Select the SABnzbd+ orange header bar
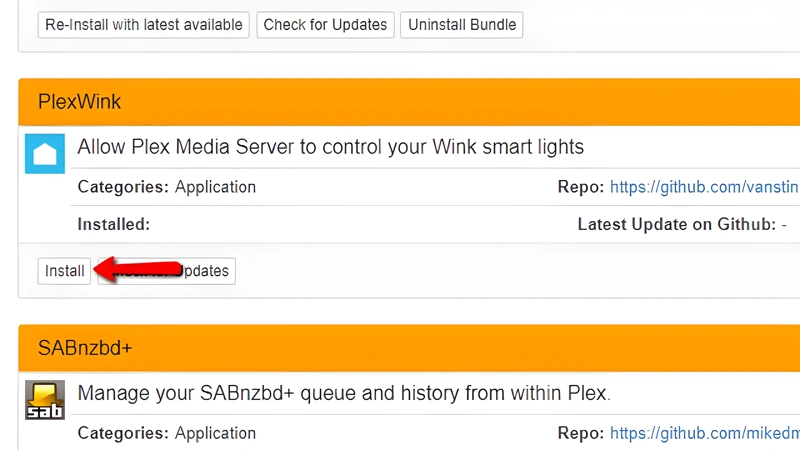The width and height of the screenshot is (800, 450). 409,348
